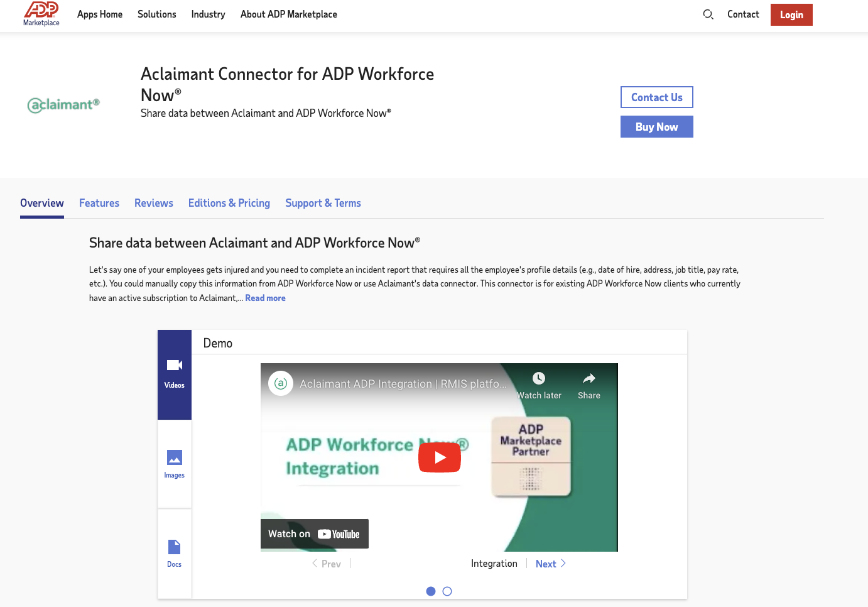Viewport: 868px width, 607px height.
Task: Click the Integration slide label
Action: (494, 564)
